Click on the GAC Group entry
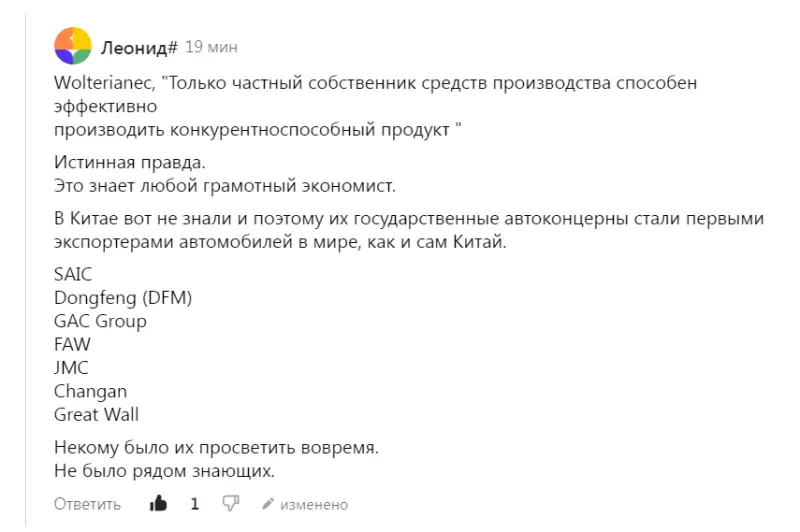 pos(100,321)
